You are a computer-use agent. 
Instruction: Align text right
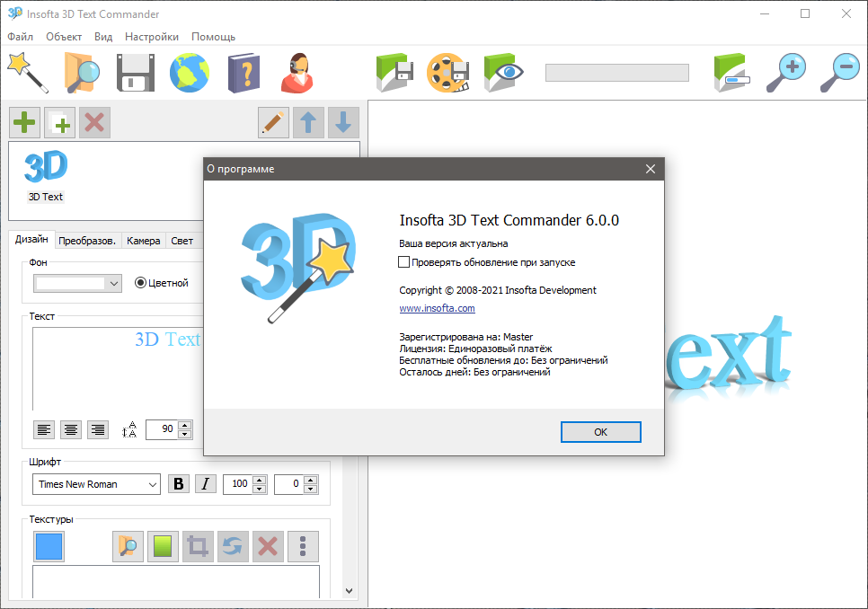click(98, 429)
